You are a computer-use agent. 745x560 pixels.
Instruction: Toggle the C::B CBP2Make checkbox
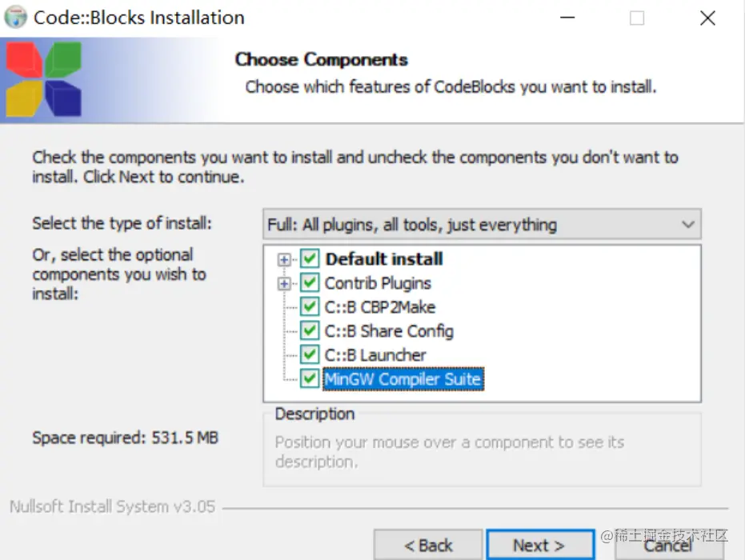pos(310,307)
